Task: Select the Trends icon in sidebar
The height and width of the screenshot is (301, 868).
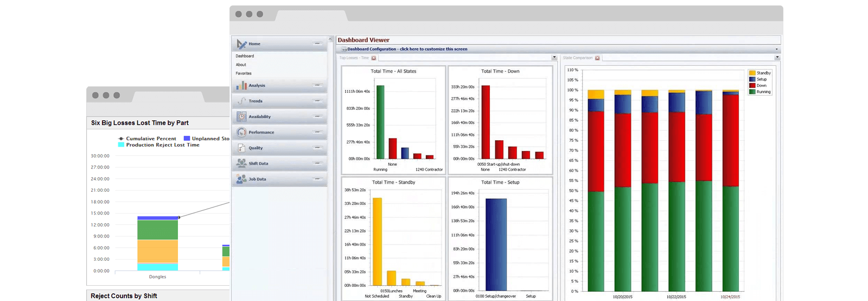Action: point(241,101)
